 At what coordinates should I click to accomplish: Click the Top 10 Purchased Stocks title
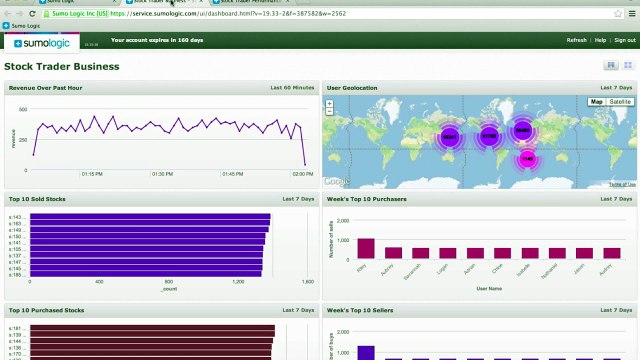[x=47, y=310]
